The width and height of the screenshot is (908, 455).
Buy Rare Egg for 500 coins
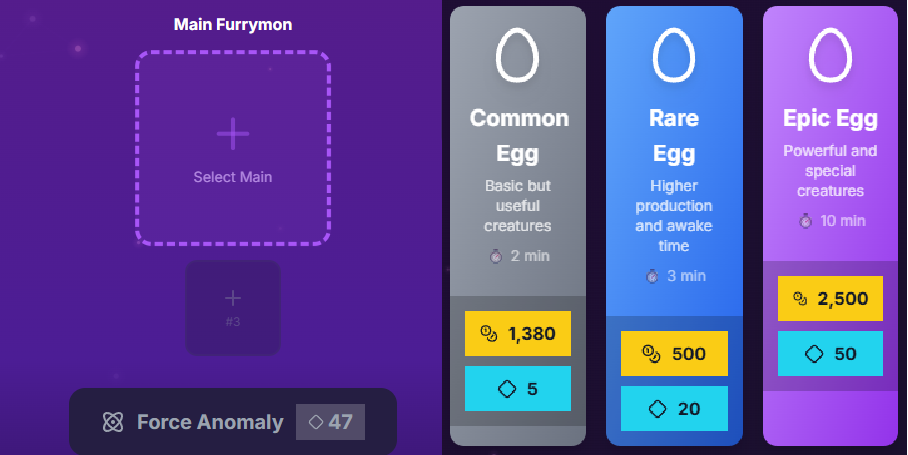coord(673,354)
